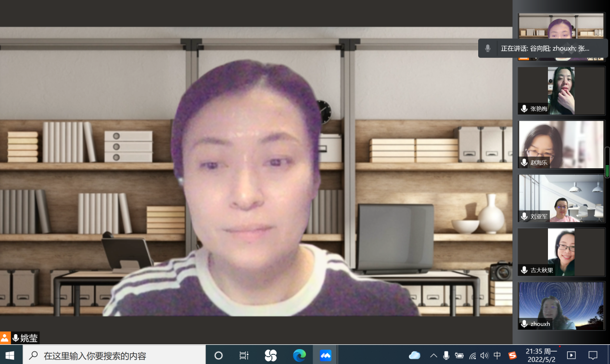This screenshot has width=610, height=364.
Task: Open Tencent Meeting from the taskbar
Action: click(x=326, y=355)
